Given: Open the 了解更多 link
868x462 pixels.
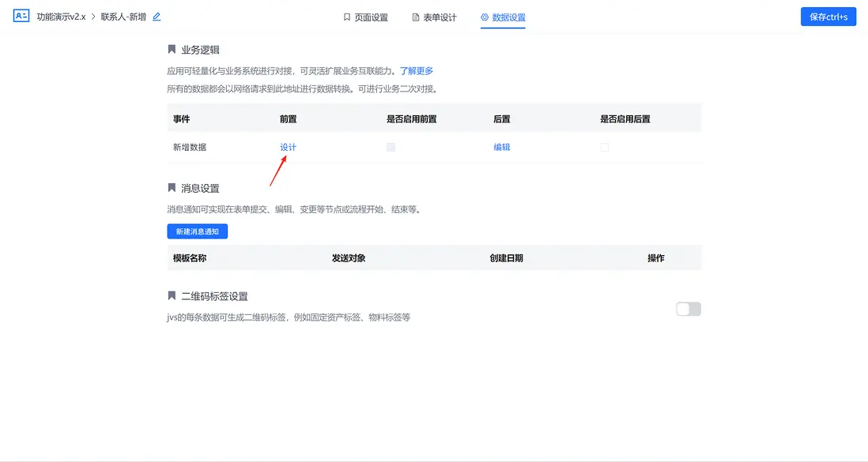Looking at the screenshot, I should pos(417,71).
